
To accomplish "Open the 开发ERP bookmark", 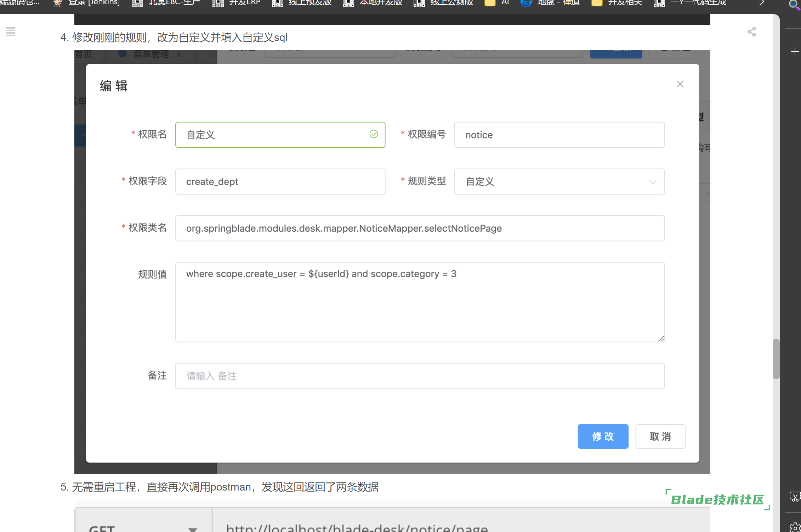I will pos(237,3).
